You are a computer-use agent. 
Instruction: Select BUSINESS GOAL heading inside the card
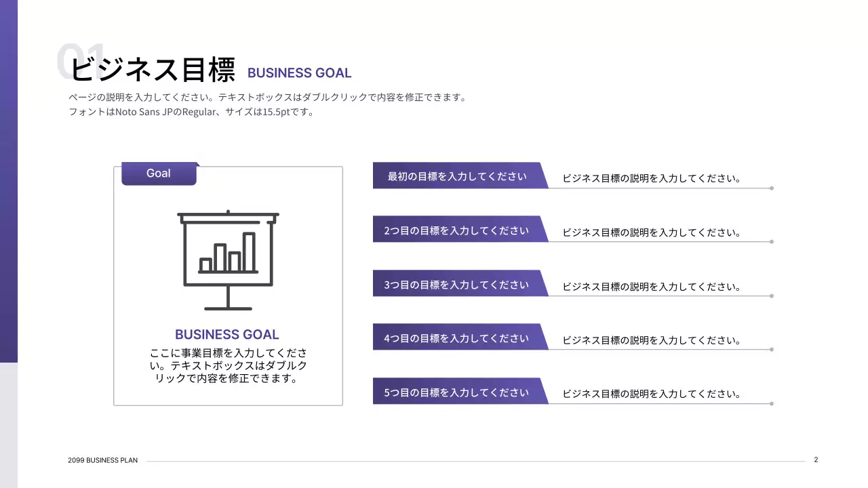click(x=227, y=334)
